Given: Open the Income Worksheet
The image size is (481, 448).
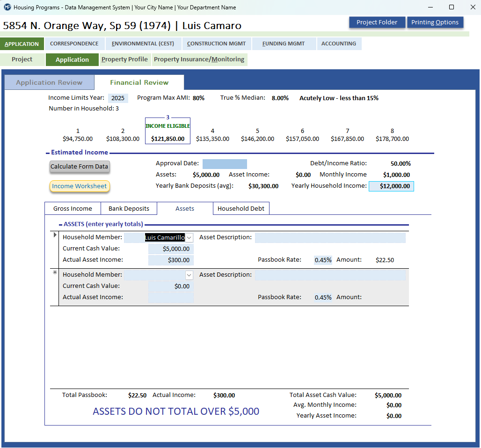Looking at the screenshot, I should point(79,186).
